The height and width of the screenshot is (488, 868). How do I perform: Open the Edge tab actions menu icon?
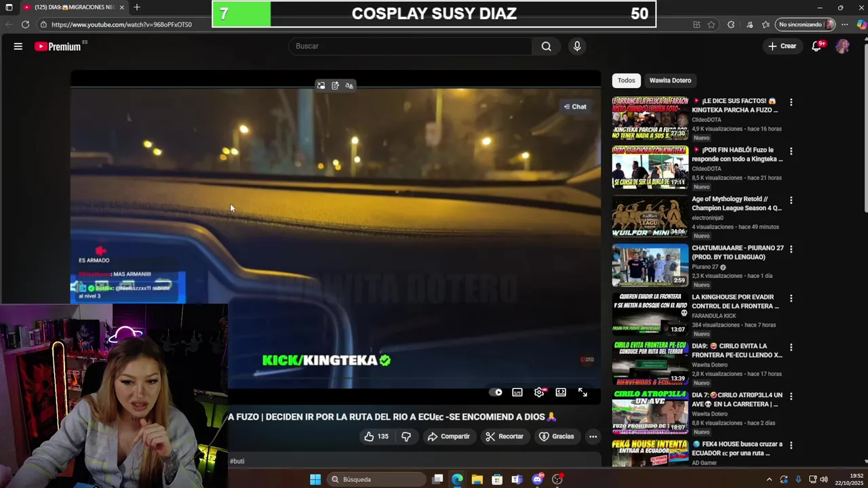(x=9, y=7)
